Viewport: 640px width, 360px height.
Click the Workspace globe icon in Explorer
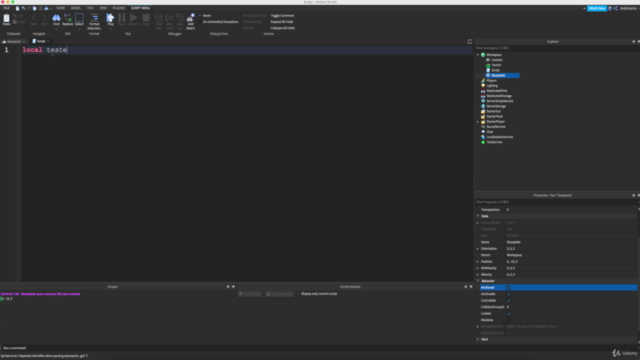tap(483, 55)
